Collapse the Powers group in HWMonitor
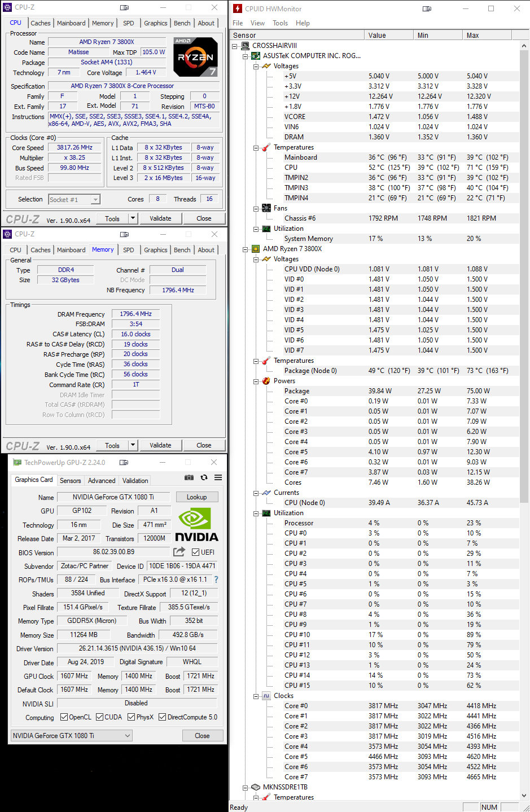This screenshot has width=530, height=812. coord(256,381)
